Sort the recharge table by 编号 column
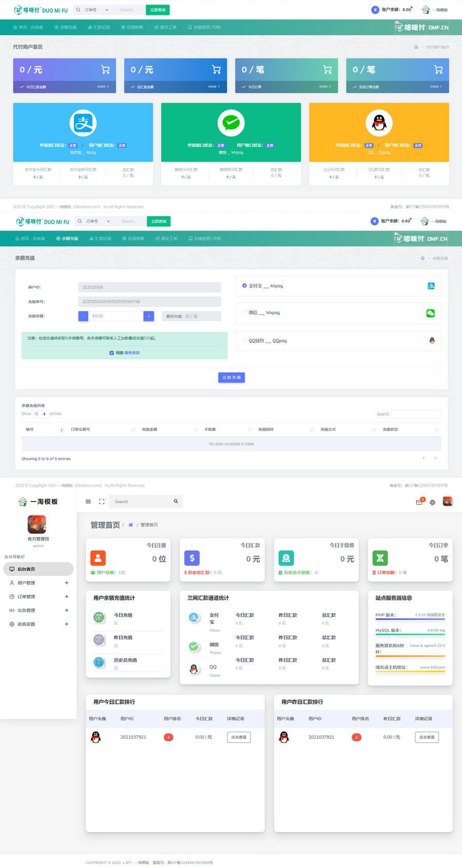Image resolution: width=462 pixels, height=868 pixels. tap(44, 429)
